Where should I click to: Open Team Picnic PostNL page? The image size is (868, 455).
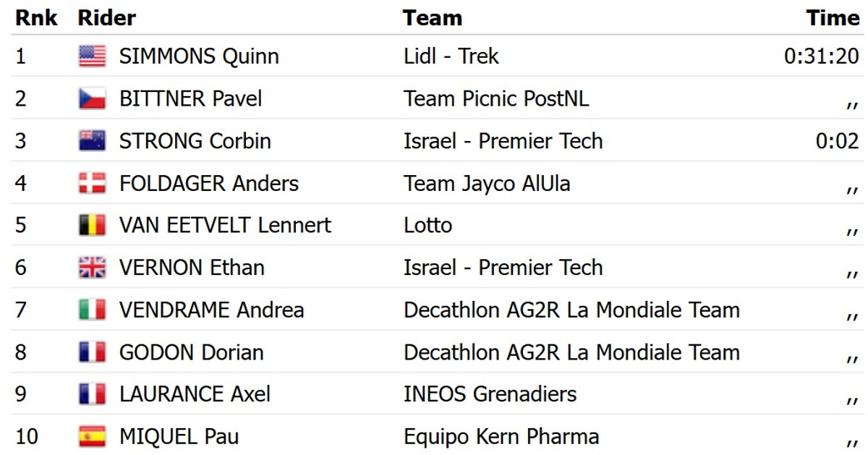click(x=496, y=98)
